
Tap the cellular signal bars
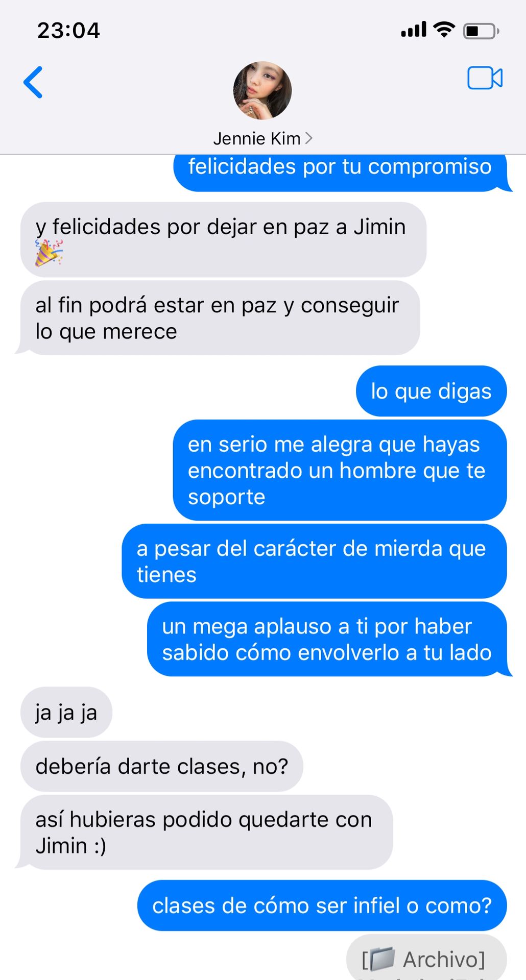click(414, 30)
